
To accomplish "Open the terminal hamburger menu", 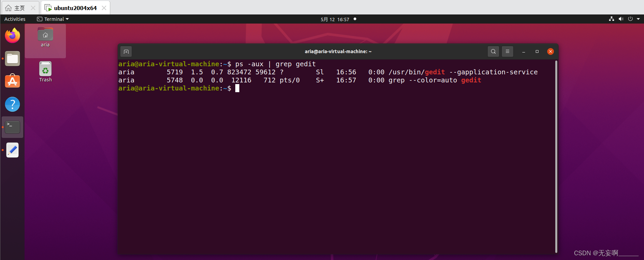I will click(x=508, y=51).
